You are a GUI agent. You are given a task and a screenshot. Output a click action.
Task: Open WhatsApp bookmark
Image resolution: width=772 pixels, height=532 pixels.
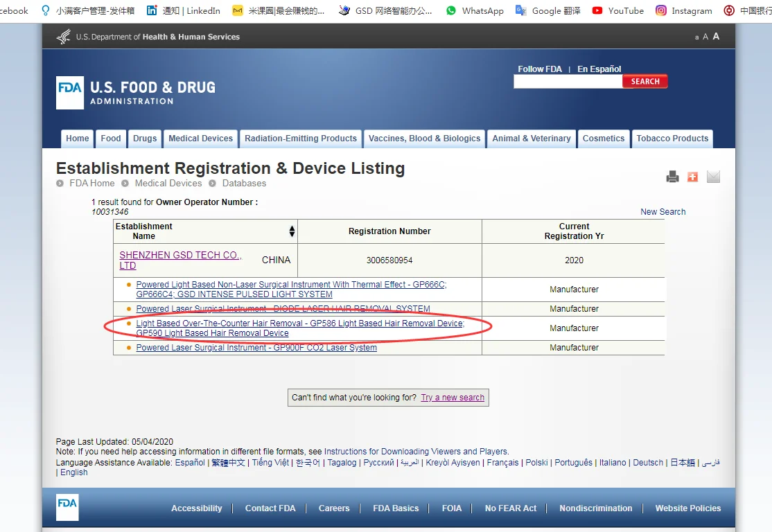[475, 11]
